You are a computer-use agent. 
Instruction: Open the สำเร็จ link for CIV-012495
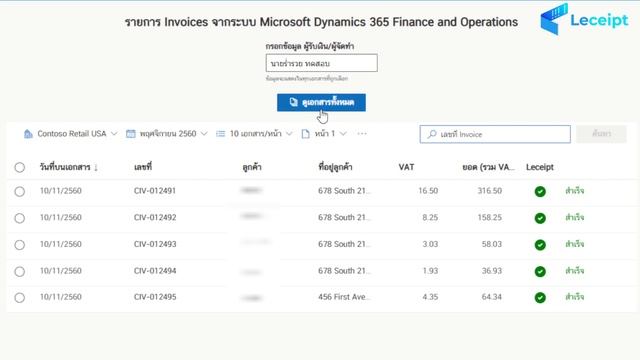575,297
